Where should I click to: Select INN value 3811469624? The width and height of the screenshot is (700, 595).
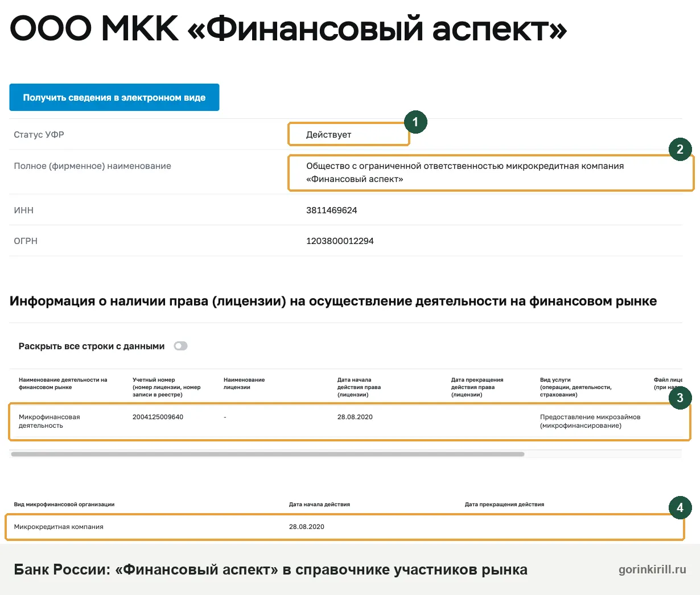pyautogui.click(x=331, y=210)
